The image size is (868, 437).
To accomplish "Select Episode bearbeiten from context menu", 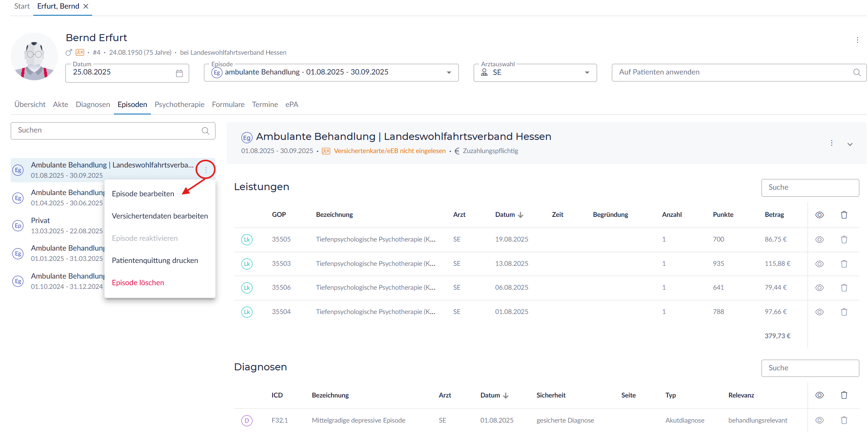I will tap(143, 194).
